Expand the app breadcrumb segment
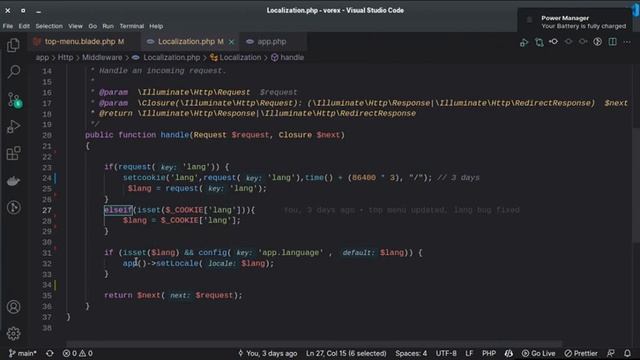The width and height of the screenshot is (640, 360). [x=42, y=58]
